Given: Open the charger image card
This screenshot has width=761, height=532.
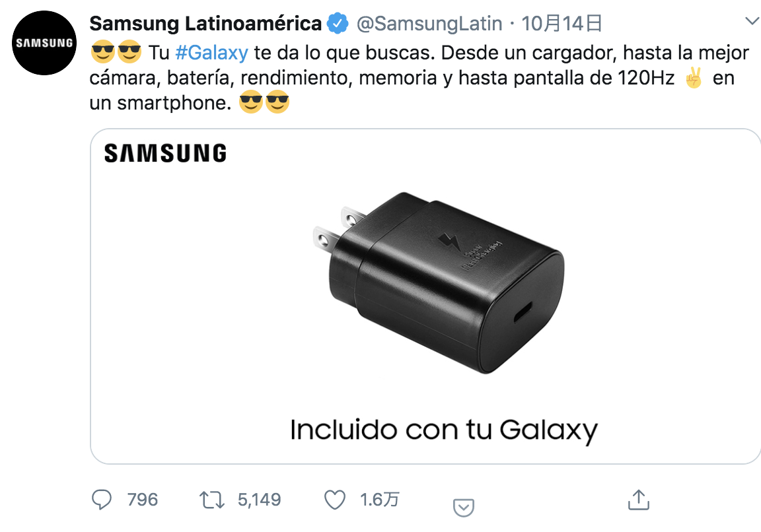Looking at the screenshot, I should pyautogui.click(x=425, y=296).
